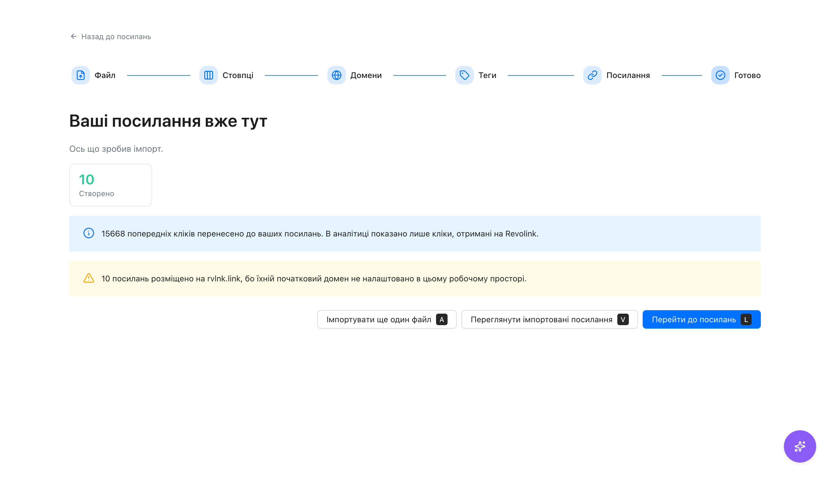Viewport: 830px width, 504px height.
Task: Click the rvlnk.link warning message text
Action: (314, 278)
